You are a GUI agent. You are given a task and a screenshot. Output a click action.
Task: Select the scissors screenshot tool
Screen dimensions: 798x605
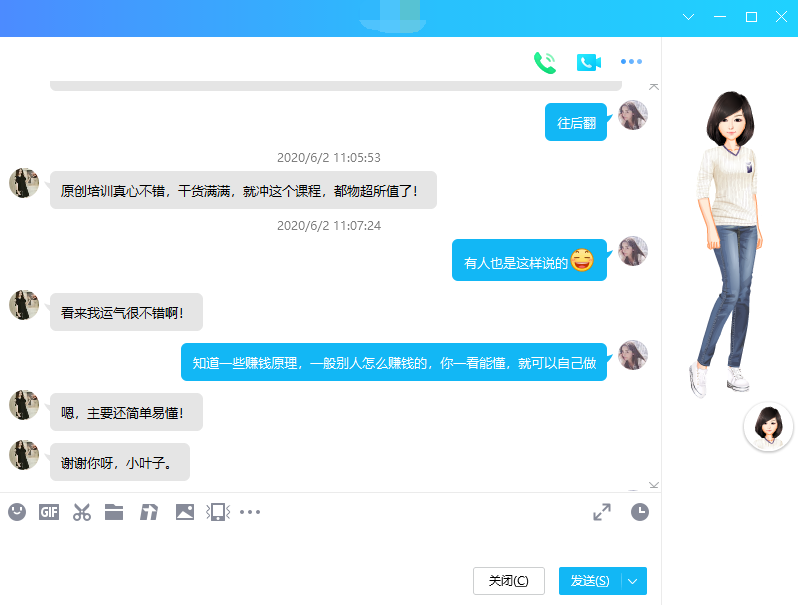tap(82, 512)
